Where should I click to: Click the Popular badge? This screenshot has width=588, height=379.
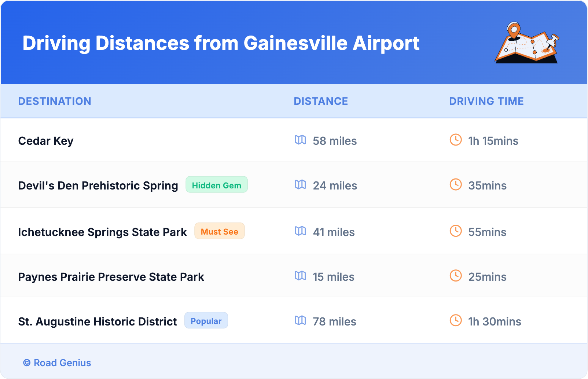point(206,321)
